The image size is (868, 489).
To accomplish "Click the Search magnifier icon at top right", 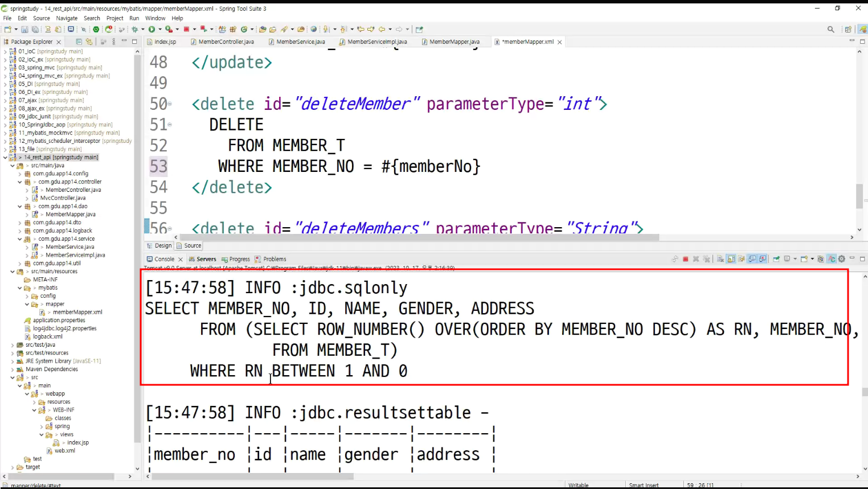I will tap(831, 30).
